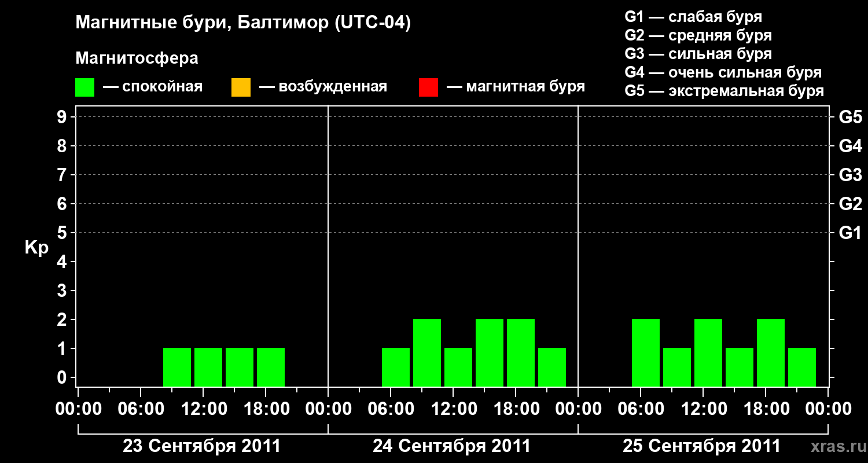Click the G1 label on right axis
This screenshot has width=868, height=463.
tap(850, 233)
